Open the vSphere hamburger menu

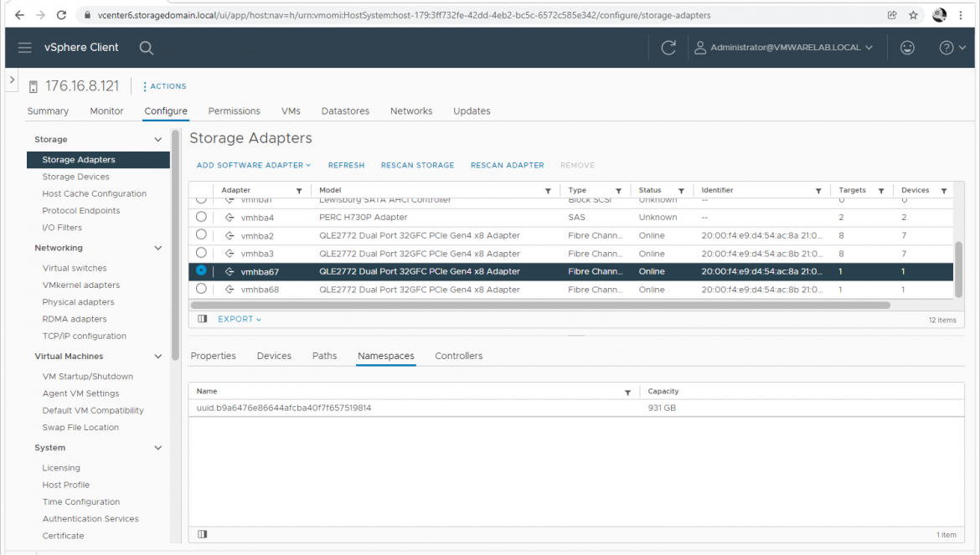tap(24, 48)
